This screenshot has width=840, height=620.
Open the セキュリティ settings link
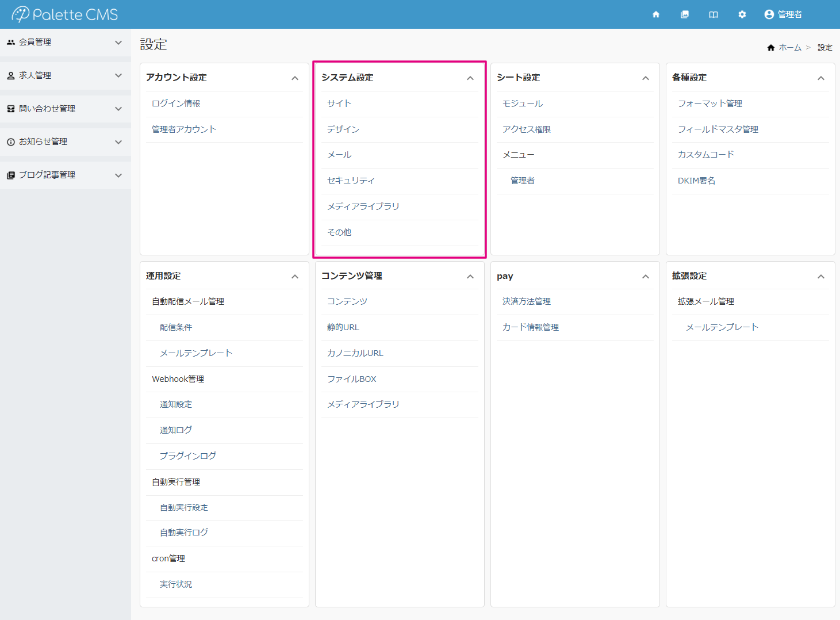(351, 181)
